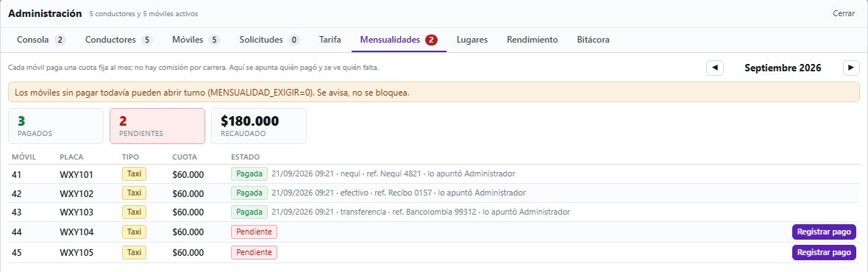Click the 3 Pagados summary card

click(56, 126)
